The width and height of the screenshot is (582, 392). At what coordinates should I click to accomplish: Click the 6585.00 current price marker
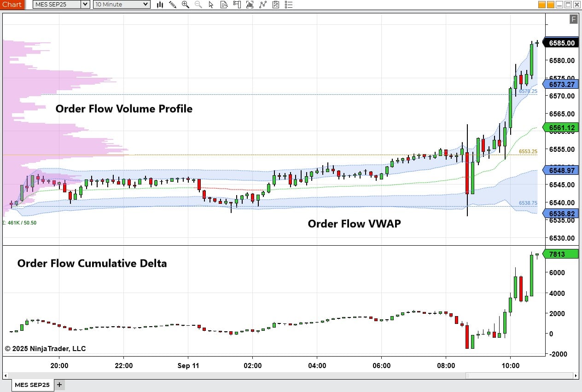coord(561,43)
